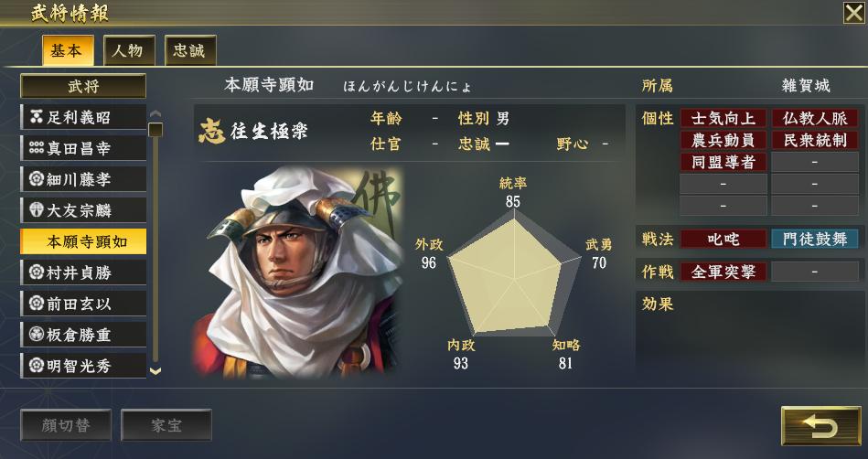Select the 門徒鼓舞 tactic tag
The height and width of the screenshot is (459, 868).
tap(815, 240)
